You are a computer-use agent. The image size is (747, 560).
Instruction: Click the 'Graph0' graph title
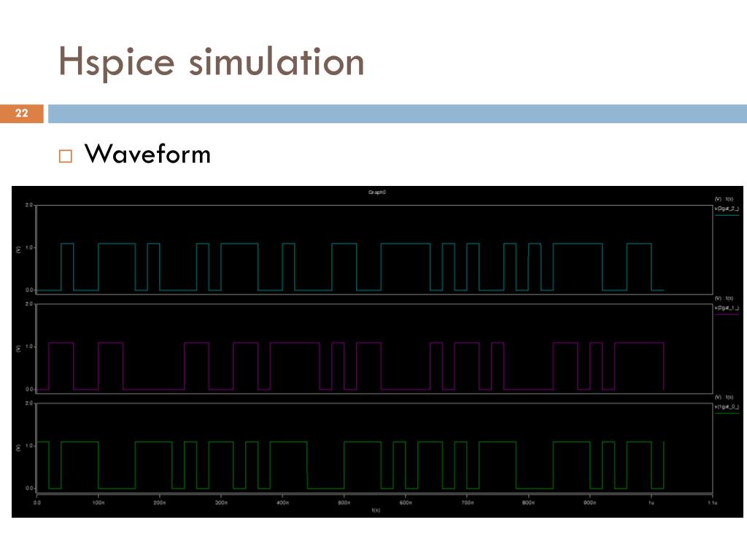click(x=377, y=192)
